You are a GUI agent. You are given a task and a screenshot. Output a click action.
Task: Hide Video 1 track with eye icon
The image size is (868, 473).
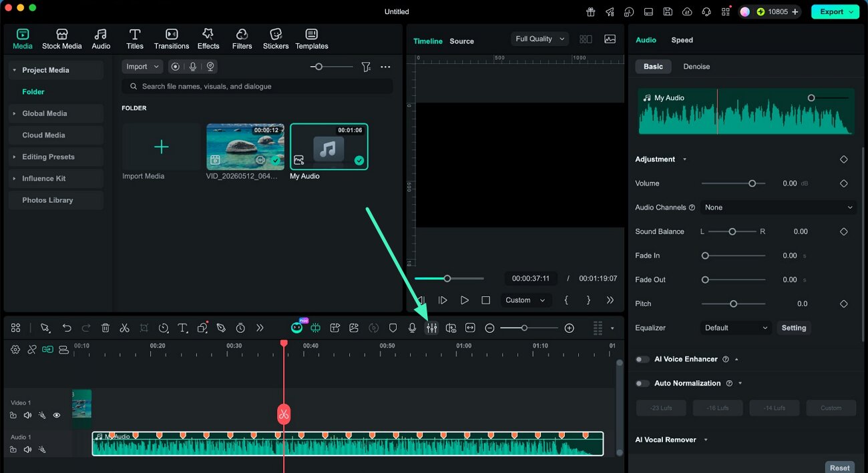point(57,415)
